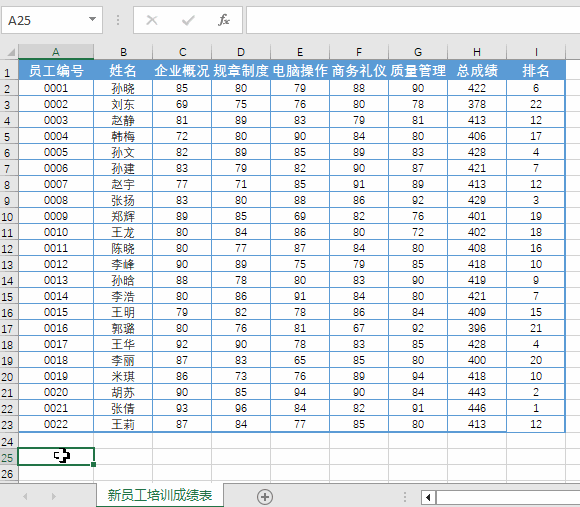Viewport: 580px width, 507px height.
Task: Click the cell containing name 张倩
Action: coord(123,408)
